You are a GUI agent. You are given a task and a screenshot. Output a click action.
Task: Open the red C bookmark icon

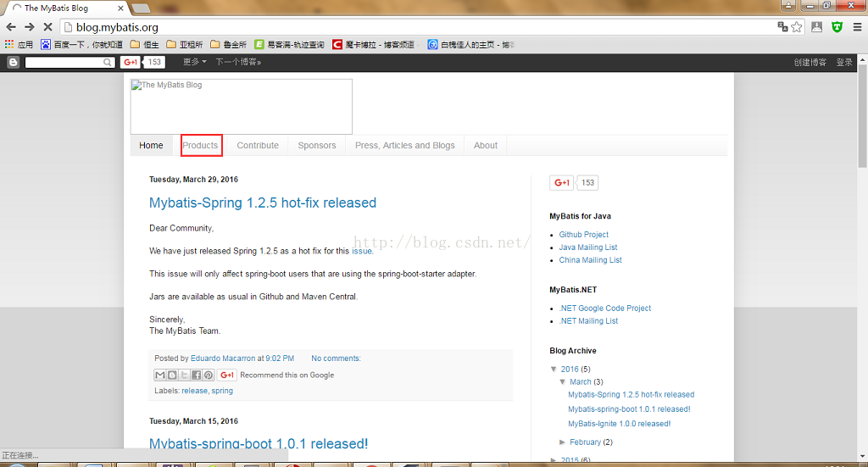pos(337,44)
